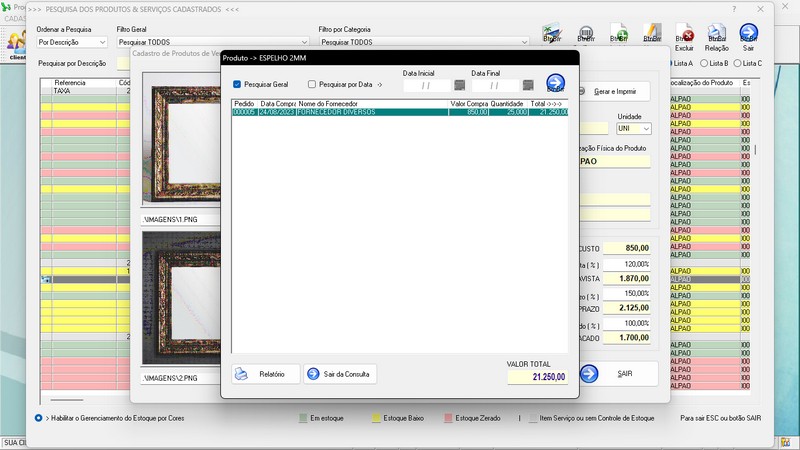This screenshot has width=800, height=450.
Task: Toggle Habilitar o Gerenciamento do Estoque por Cores
Action: click(x=38, y=418)
